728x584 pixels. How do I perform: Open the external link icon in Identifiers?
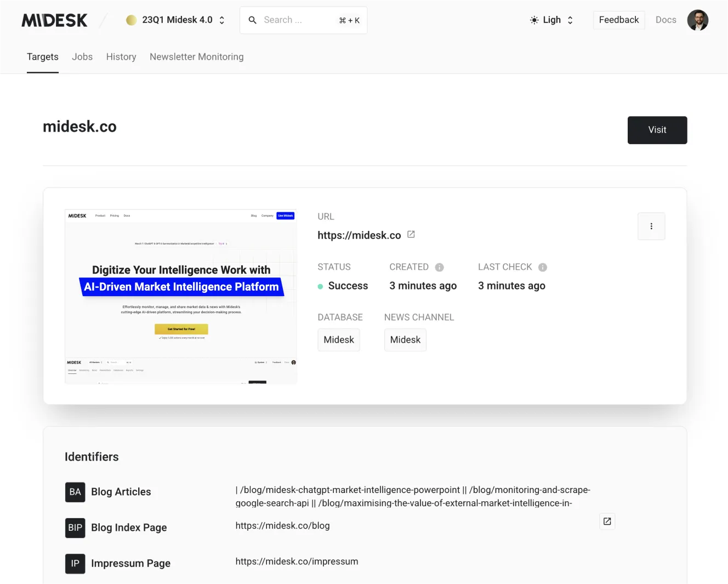pyautogui.click(x=607, y=521)
